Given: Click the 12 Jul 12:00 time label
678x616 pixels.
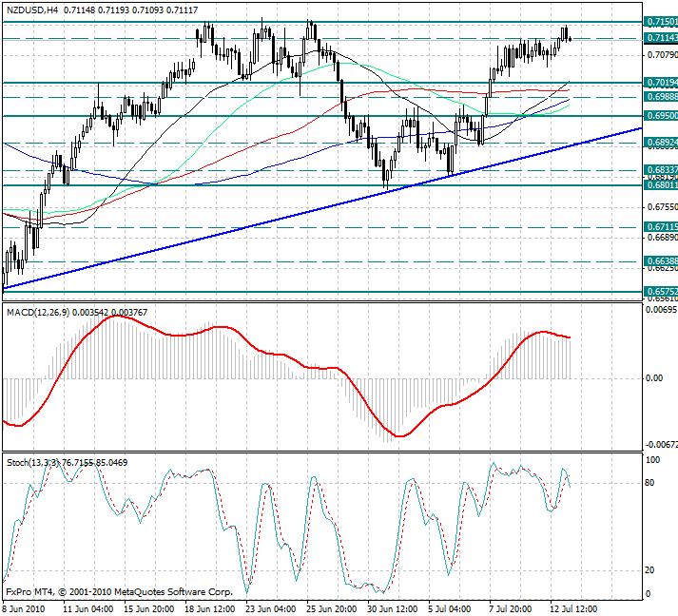Looking at the screenshot, I should click(x=573, y=609).
